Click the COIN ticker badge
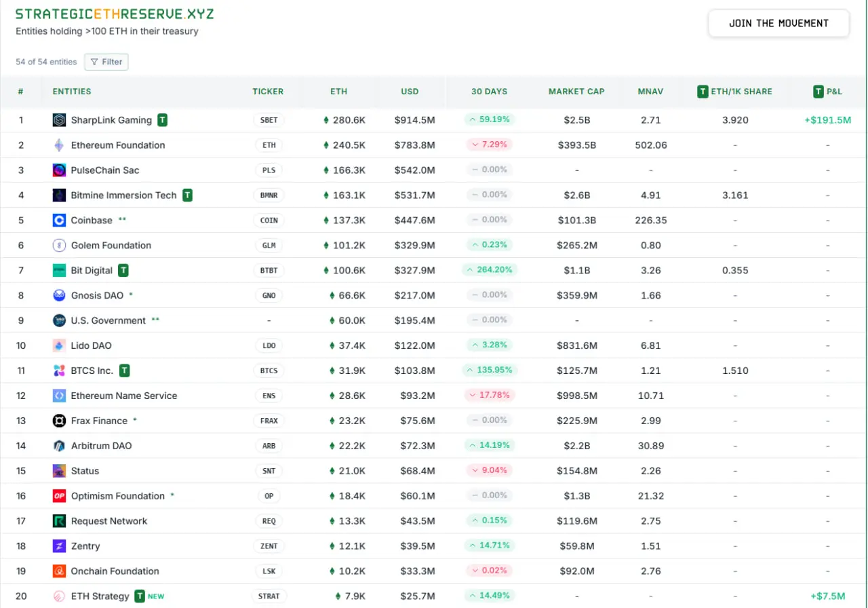 (x=269, y=221)
